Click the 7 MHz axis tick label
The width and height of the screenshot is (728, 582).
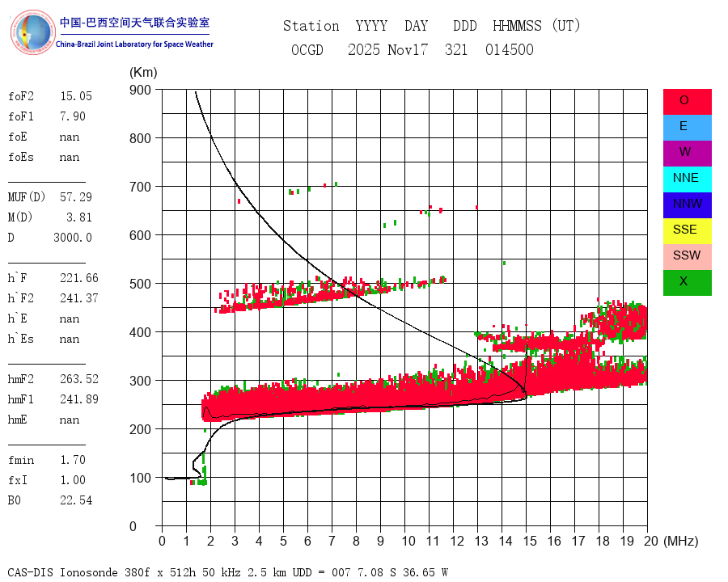click(x=332, y=541)
